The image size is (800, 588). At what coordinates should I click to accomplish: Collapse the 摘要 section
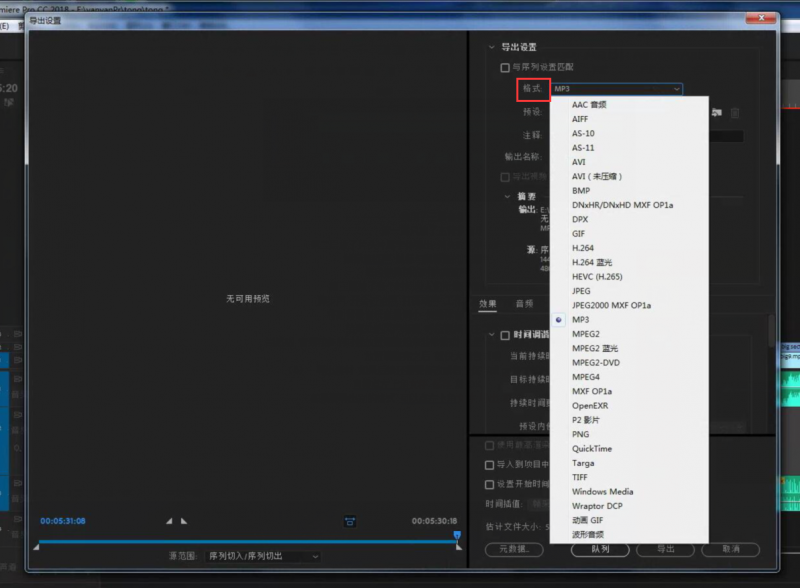point(508,196)
